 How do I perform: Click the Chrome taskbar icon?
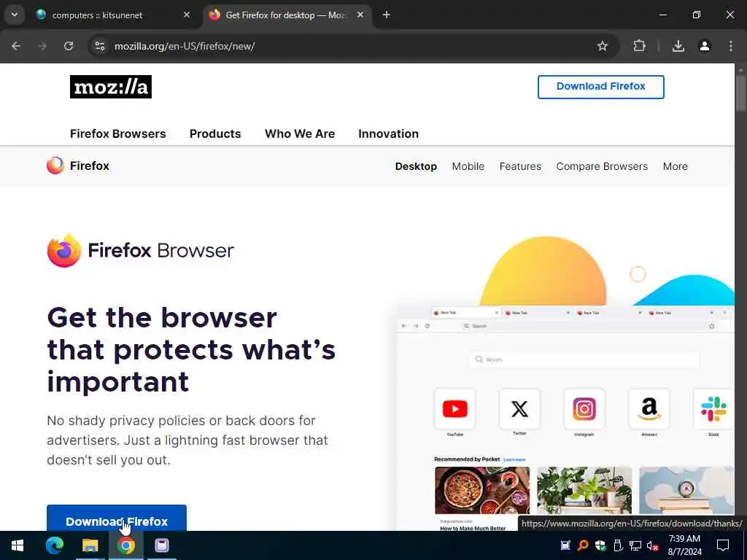coord(125,545)
